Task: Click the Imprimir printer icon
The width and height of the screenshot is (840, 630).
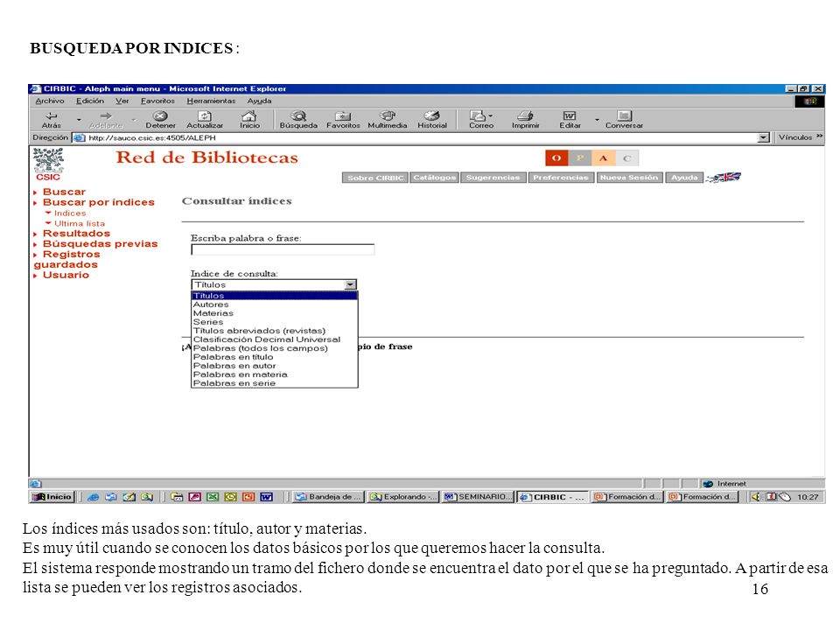Action: [x=526, y=115]
